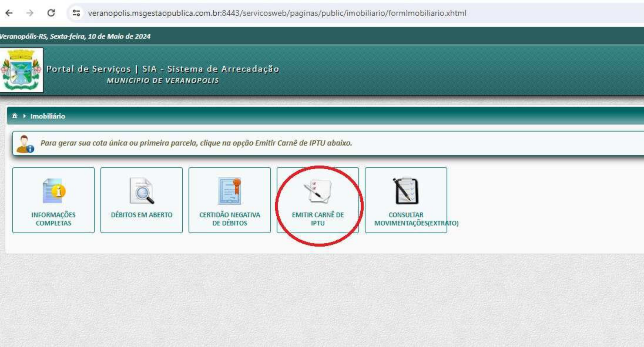Reload the page with refresh icon
644x347 pixels.
pyautogui.click(x=51, y=13)
